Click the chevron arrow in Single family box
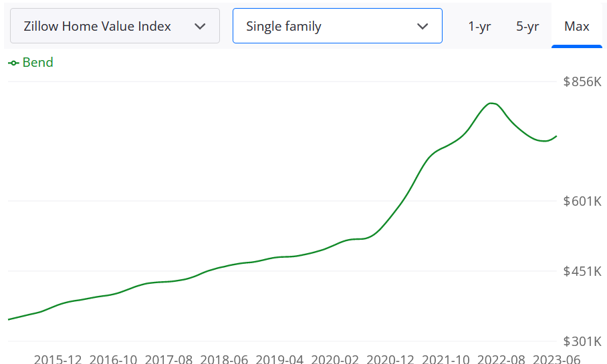This screenshot has width=607, height=364. tap(422, 27)
